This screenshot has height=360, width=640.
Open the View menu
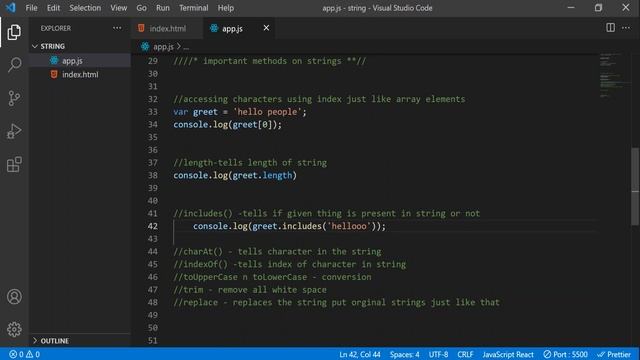coord(118,8)
